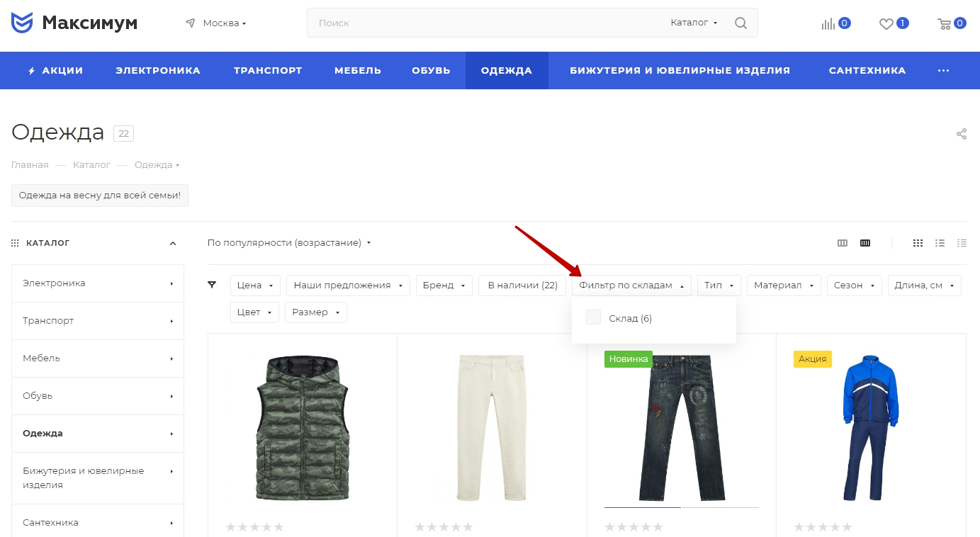Open the По популярности sorting dropdown
Viewport: 980px width, 537px height.
pyautogui.click(x=289, y=243)
